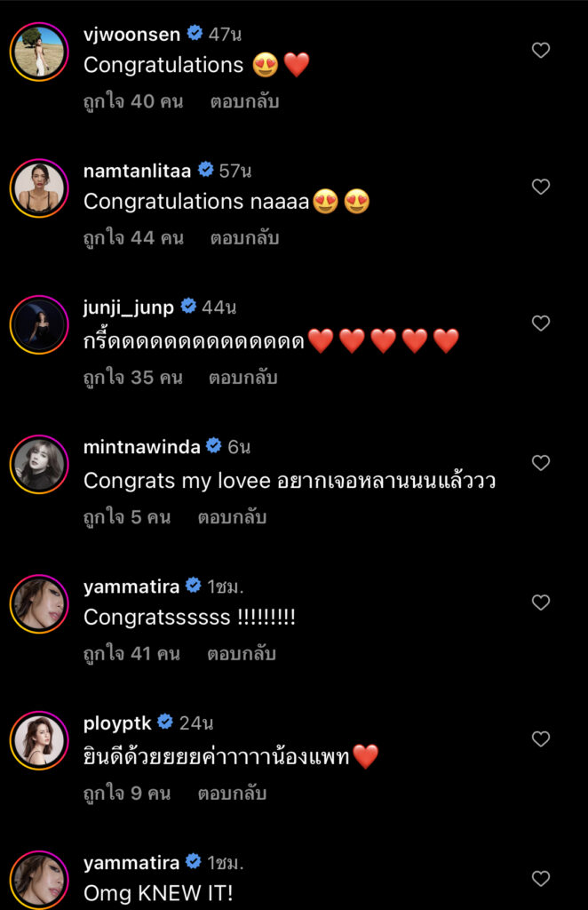Heart mintnawinda's Congrats my lovee comment
588x910 pixels.
pyautogui.click(x=541, y=463)
